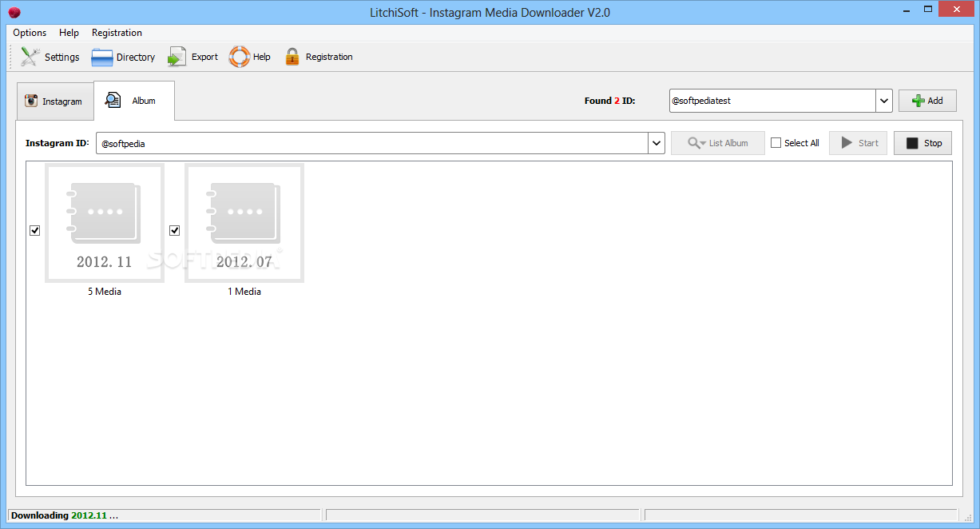This screenshot has width=980, height=529.
Task: Click the Export toolbar item
Action: [192, 57]
